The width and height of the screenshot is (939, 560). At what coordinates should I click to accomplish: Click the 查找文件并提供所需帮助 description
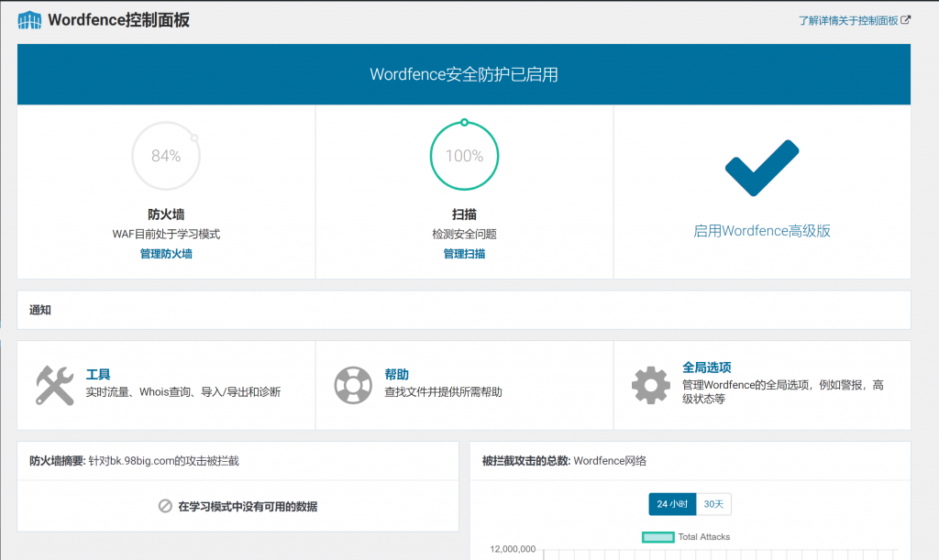tap(443, 392)
